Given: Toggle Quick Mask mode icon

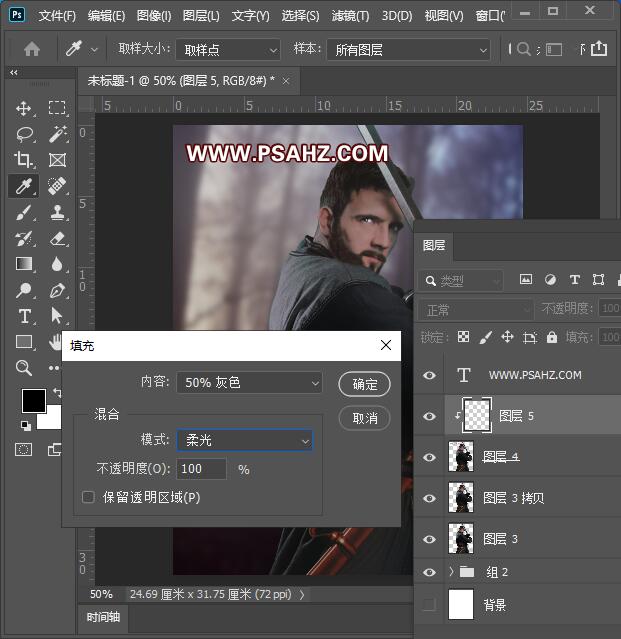Looking at the screenshot, I should (x=24, y=450).
